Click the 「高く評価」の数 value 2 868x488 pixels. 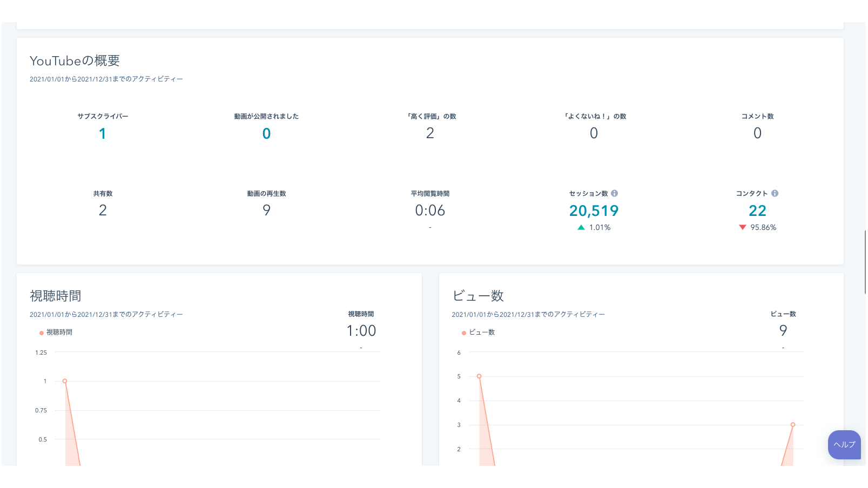(x=430, y=133)
